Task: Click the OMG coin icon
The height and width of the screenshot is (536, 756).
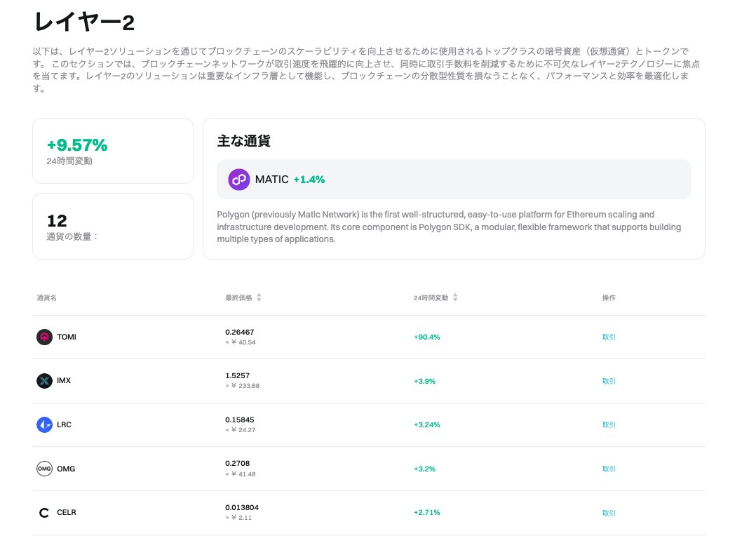Action: (44, 469)
